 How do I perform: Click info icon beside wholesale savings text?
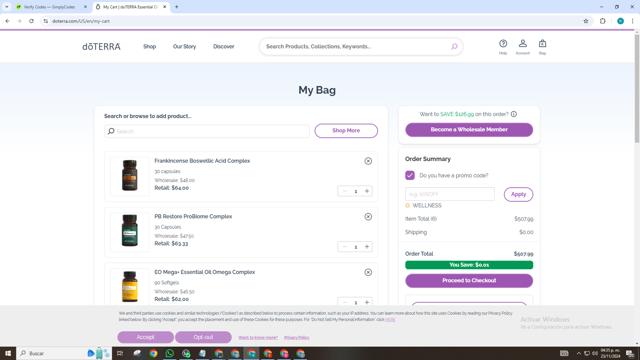[x=514, y=114]
